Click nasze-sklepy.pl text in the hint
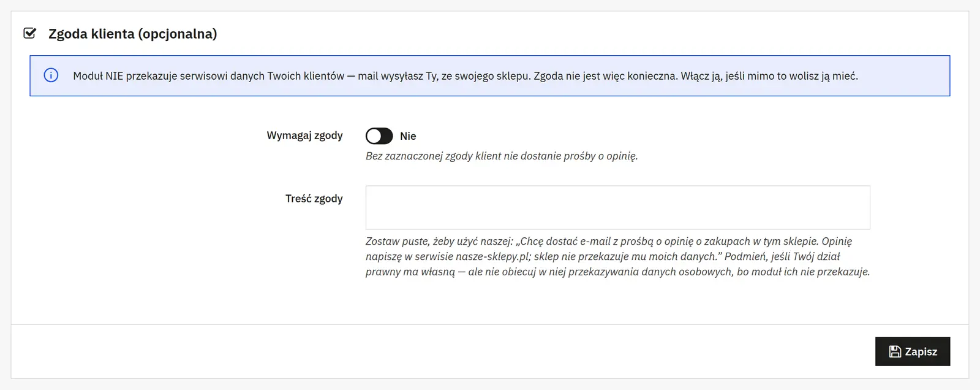Image resolution: width=980 pixels, height=390 pixels. coord(493,257)
